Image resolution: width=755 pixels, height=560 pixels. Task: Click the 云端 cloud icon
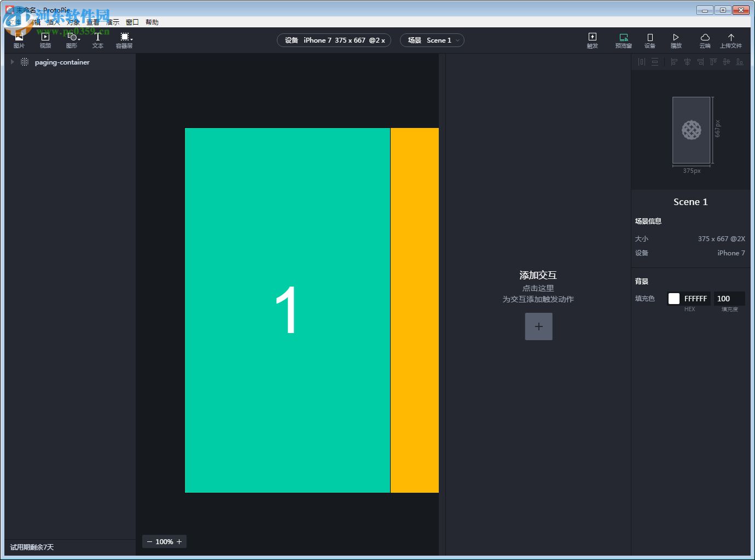click(x=705, y=39)
